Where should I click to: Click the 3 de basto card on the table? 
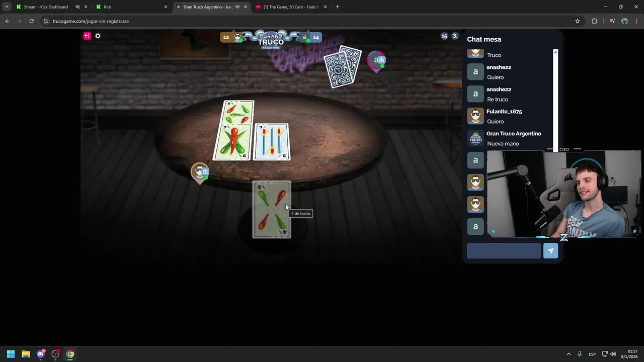click(x=233, y=142)
